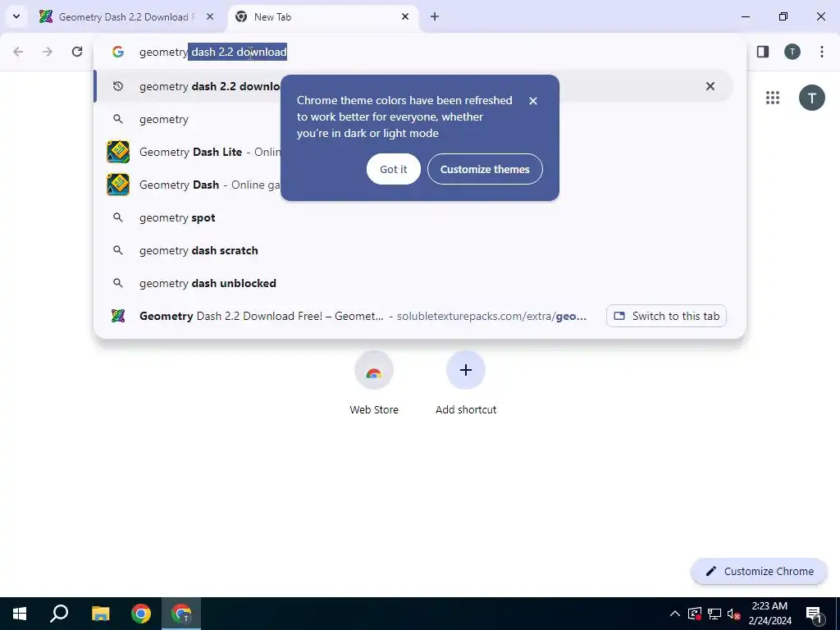Click Got it in theme popup

[394, 169]
